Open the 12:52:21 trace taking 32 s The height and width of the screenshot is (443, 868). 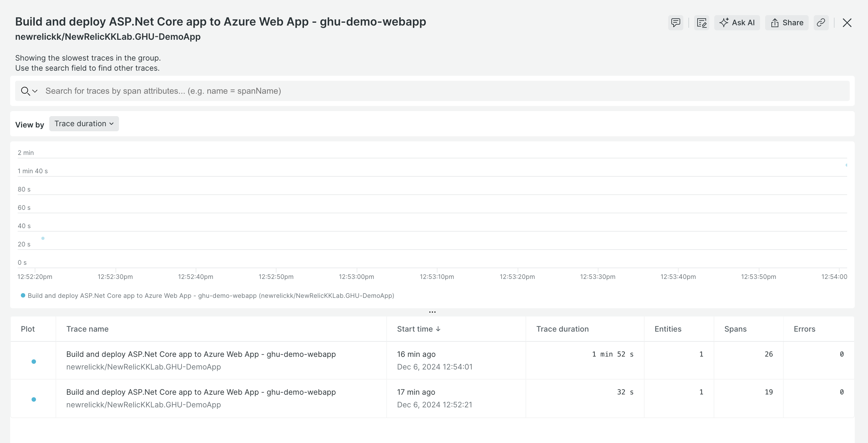point(201,392)
